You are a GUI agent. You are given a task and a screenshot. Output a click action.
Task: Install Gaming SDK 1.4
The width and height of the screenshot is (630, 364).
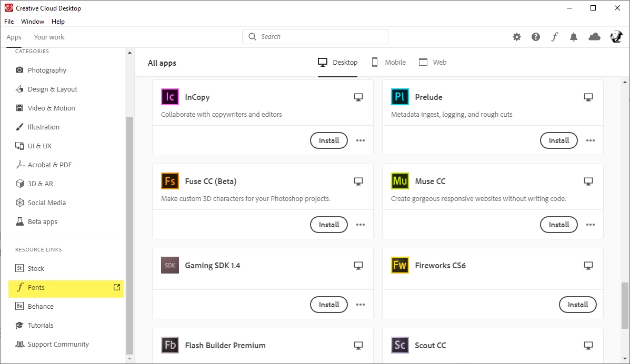(x=328, y=305)
